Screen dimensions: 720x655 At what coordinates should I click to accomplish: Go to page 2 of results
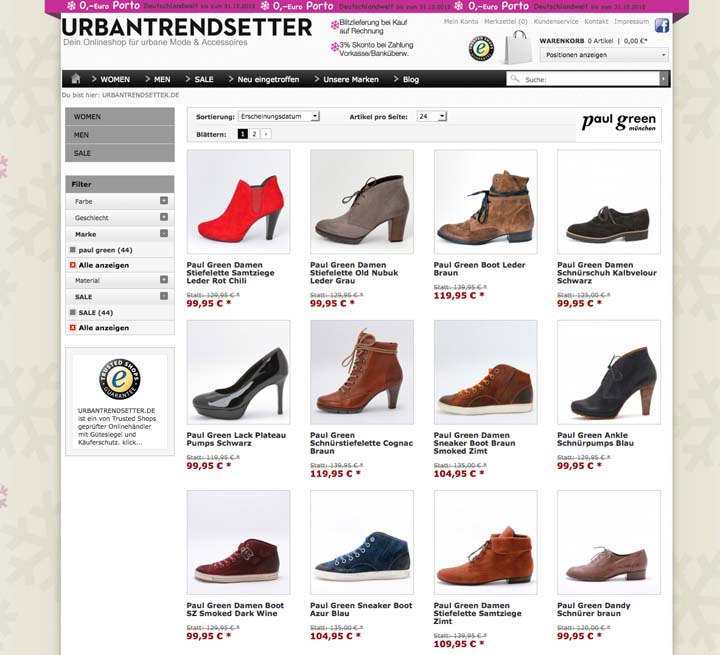click(x=254, y=134)
